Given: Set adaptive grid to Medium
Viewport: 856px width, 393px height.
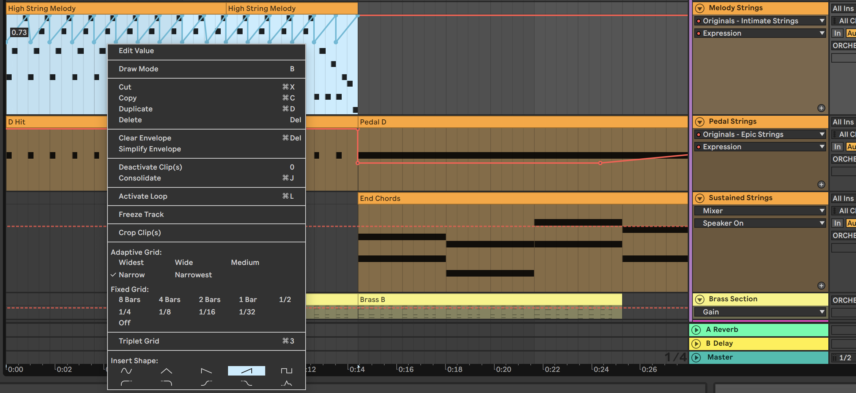Looking at the screenshot, I should (245, 263).
